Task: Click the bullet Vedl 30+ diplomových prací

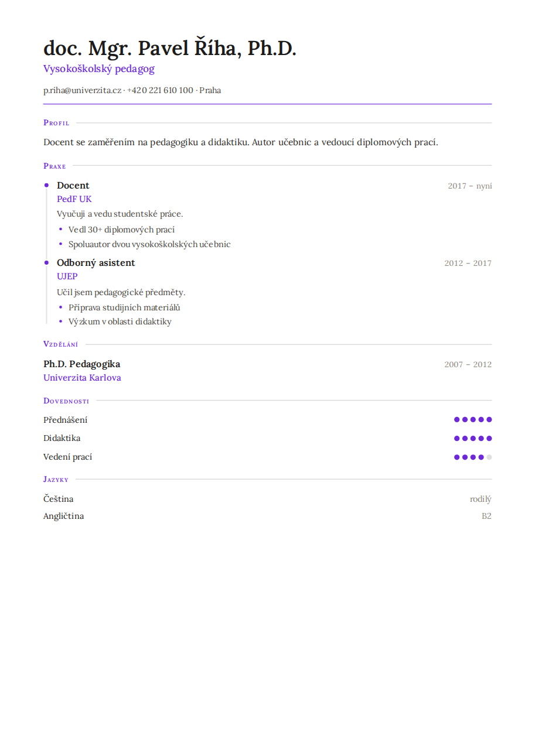Action: pos(121,230)
